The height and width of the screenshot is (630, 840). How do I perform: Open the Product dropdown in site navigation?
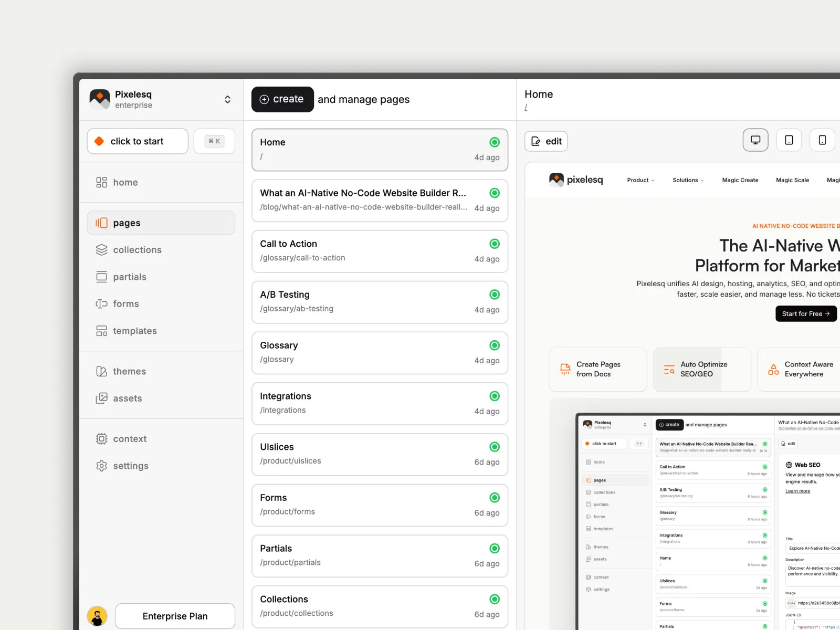pyautogui.click(x=640, y=180)
